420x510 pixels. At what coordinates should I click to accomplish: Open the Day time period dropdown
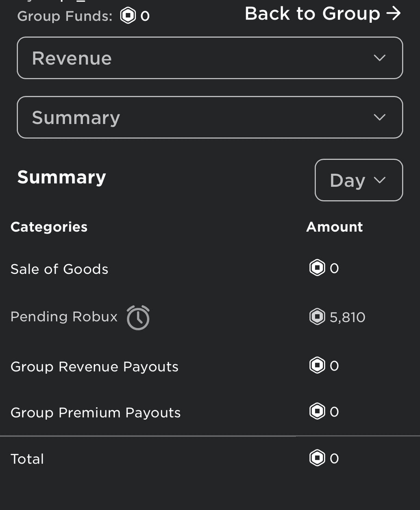tap(359, 180)
